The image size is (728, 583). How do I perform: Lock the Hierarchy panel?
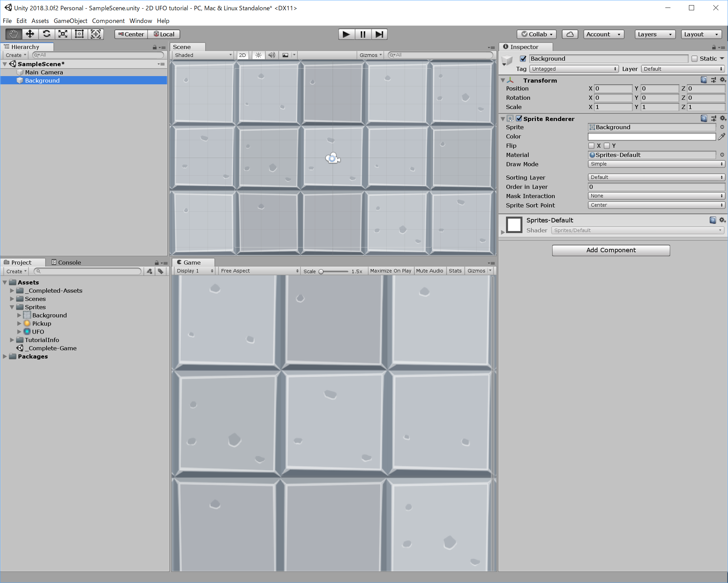pyautogui.click(x=155, y=47)
